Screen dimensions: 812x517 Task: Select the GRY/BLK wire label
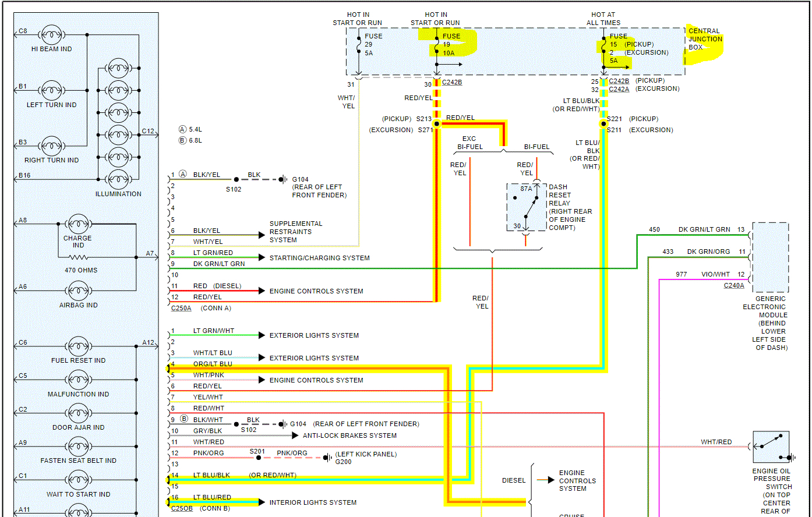(207, 431)
